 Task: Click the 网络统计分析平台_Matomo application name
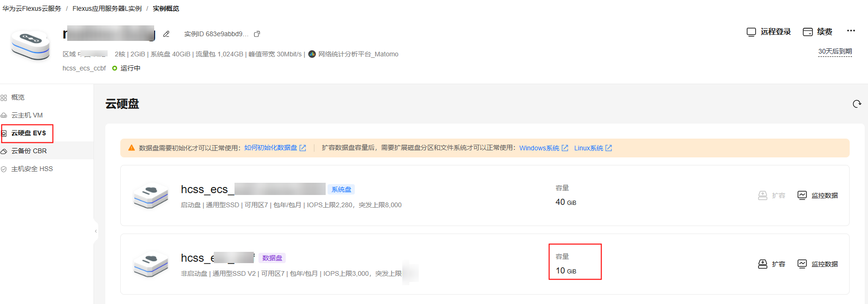click(358, 54)
